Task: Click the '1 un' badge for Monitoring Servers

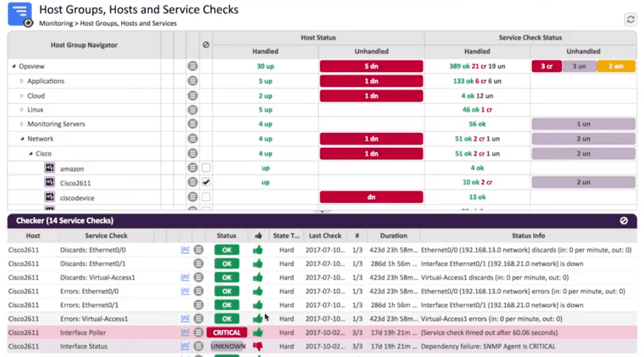Action: click(x=583, y=124)
